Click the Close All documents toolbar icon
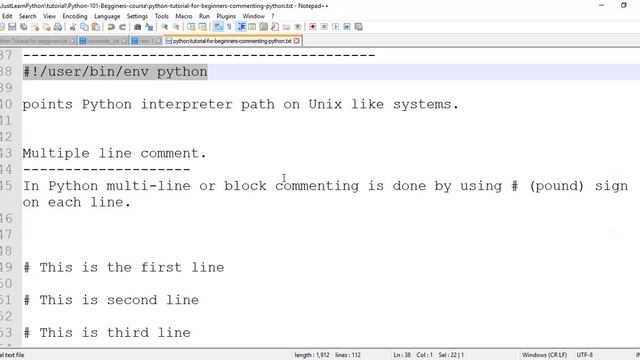Screen dimensions: 640x360 47,27
